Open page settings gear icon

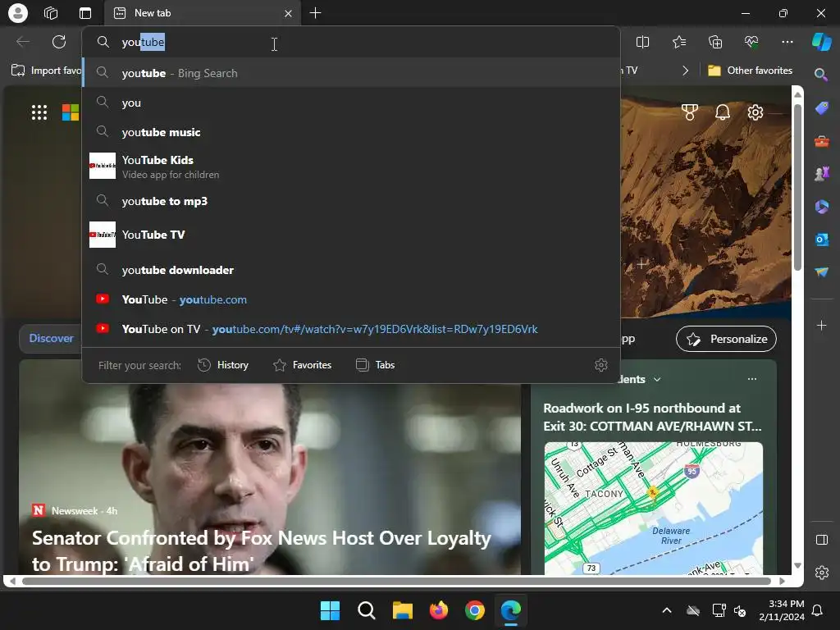756,112
